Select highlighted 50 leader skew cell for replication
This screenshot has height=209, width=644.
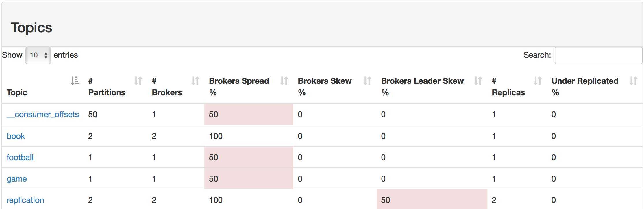[432, 199]
